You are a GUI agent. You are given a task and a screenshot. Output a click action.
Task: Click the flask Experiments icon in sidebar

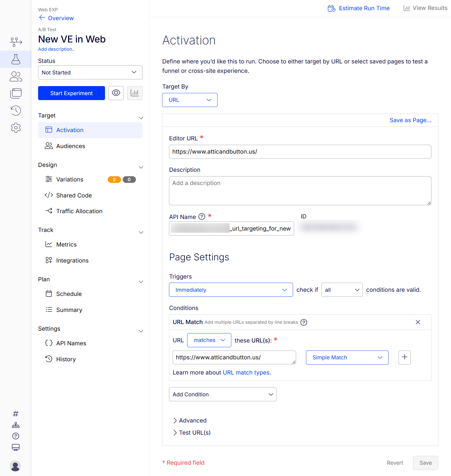[16, 59]
